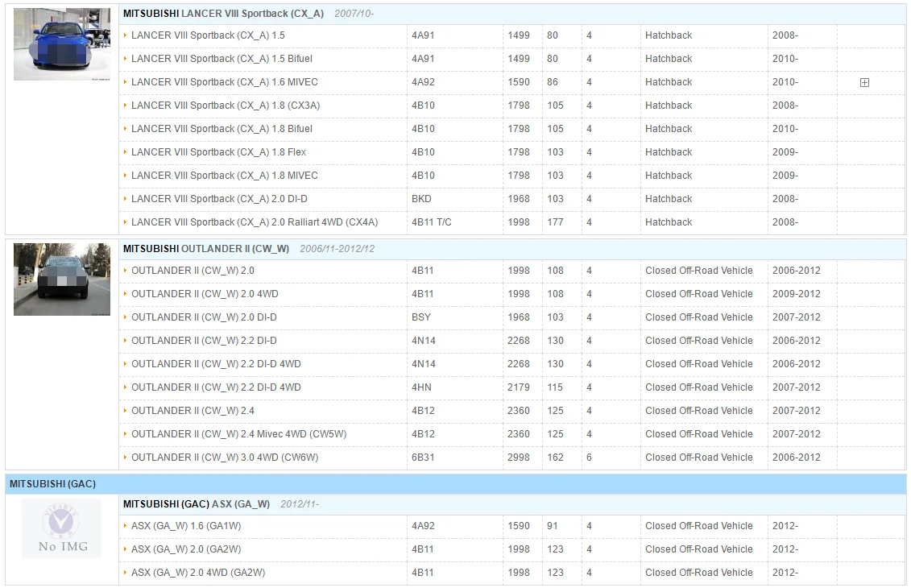Click 4A92 engine code in ASX 1.6 row
Viewport: 911px width, 588px height.
[423, 526]
